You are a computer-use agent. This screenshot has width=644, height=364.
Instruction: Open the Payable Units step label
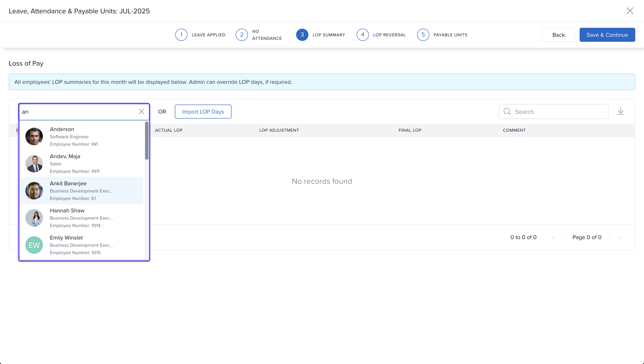450,35
